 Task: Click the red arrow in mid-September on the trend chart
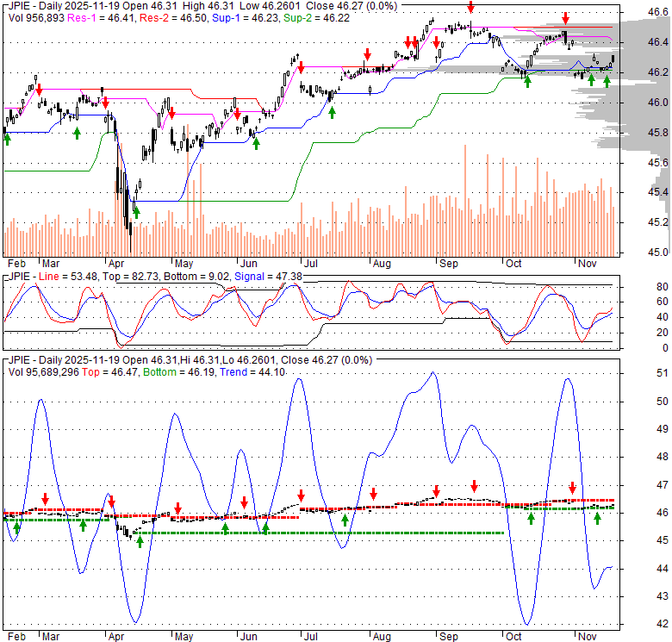pos(474,486)
